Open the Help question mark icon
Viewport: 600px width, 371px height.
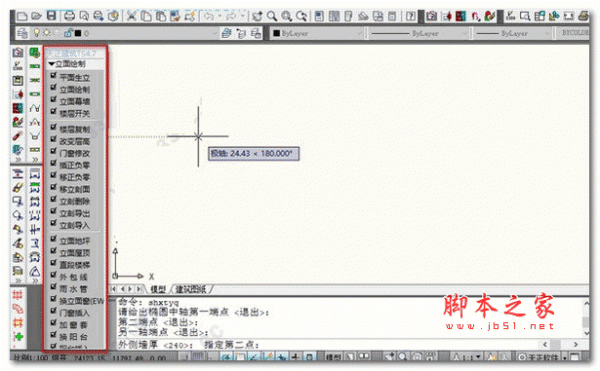[x=411, y=16]
